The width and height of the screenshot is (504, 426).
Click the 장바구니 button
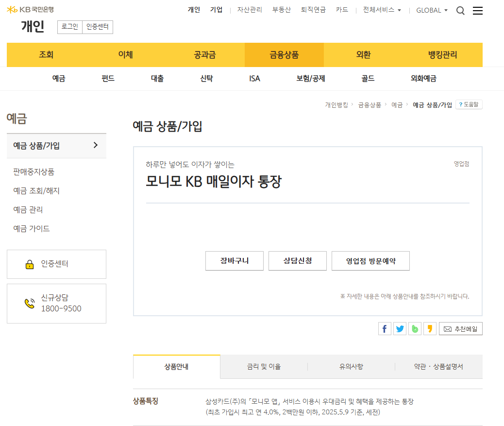(x=235, y=261)
